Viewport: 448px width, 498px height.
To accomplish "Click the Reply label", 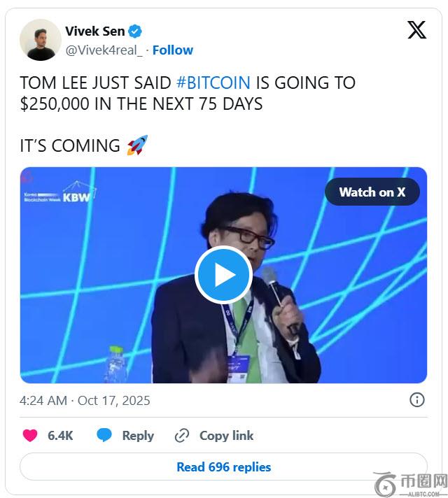I will pos(138,436).
